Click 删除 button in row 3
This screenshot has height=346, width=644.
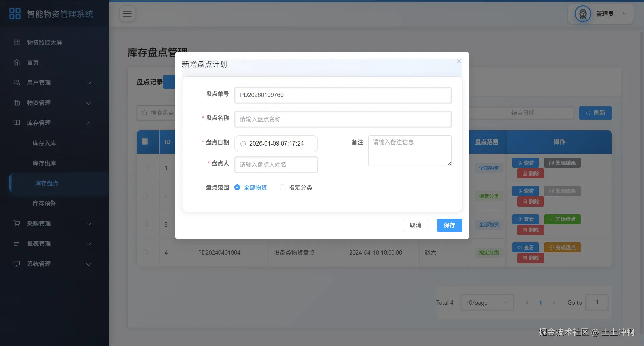click(x=531, y=230)
